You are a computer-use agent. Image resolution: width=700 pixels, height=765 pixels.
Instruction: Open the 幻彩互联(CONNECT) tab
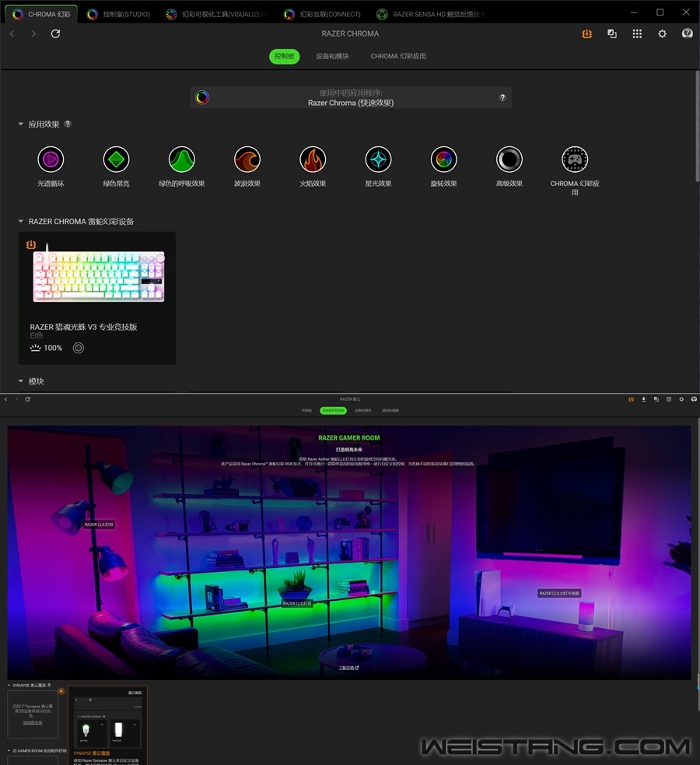pos(323,14)
